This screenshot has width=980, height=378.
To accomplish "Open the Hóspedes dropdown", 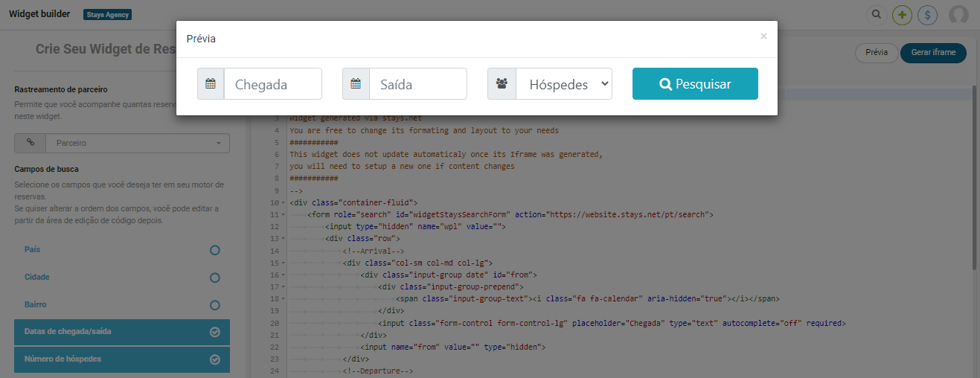I will click(x=563, y=84).
